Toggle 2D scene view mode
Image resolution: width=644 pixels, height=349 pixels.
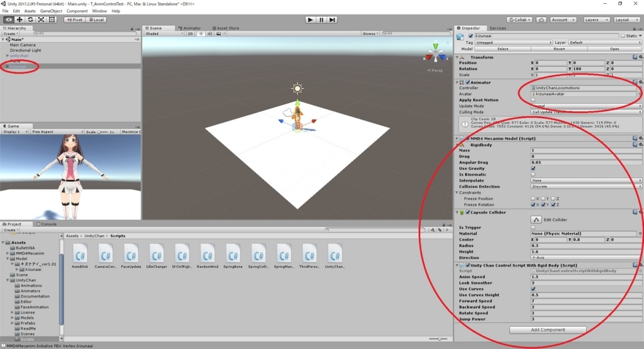(190, 34)
